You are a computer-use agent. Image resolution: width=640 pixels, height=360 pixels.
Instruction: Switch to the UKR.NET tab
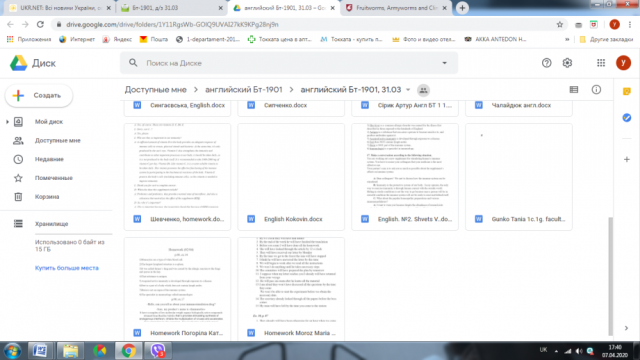click(x=60, y=8)
